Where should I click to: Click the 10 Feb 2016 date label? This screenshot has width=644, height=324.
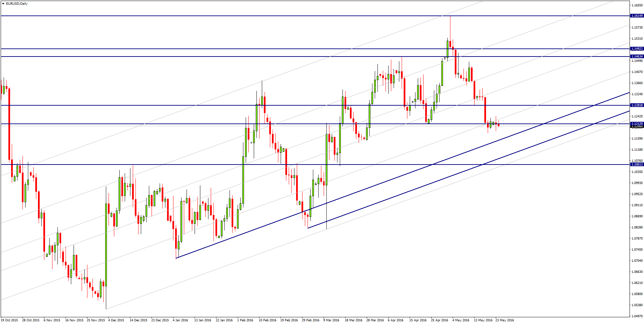coord(268,320)
